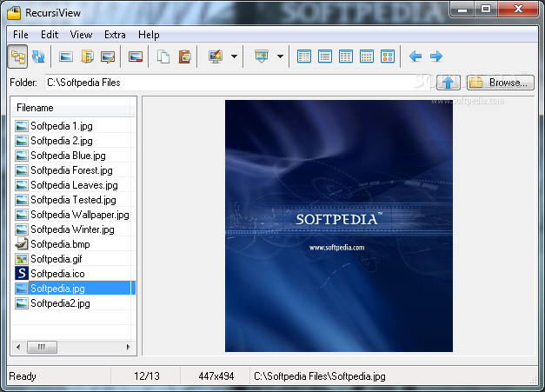The width and height of the screenshot is (545, 392).
Task: Open the Help menu
Action: coord(149,35)
